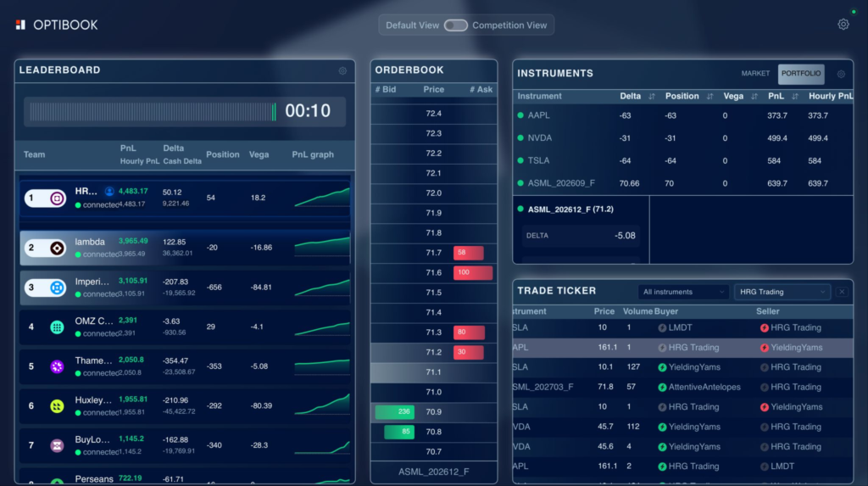Toggle Default View to Competition View

(455, 25)
